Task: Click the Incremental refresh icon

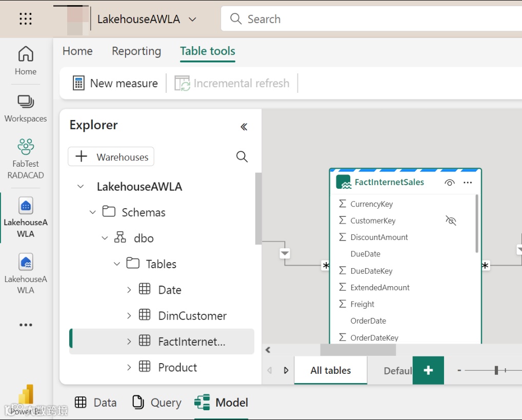Action: coord(182,83)
